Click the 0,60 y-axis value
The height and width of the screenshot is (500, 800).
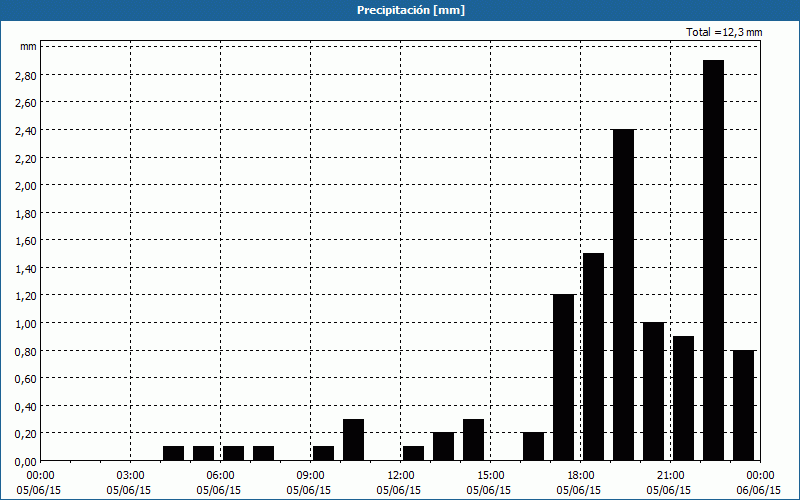tap(26, 378)
